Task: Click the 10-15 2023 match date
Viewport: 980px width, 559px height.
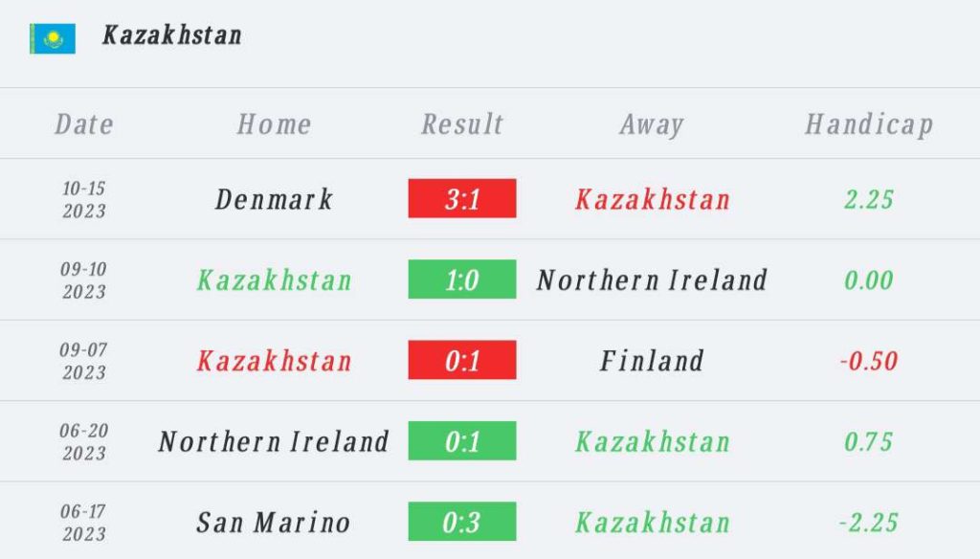Action: pos(84,199)
